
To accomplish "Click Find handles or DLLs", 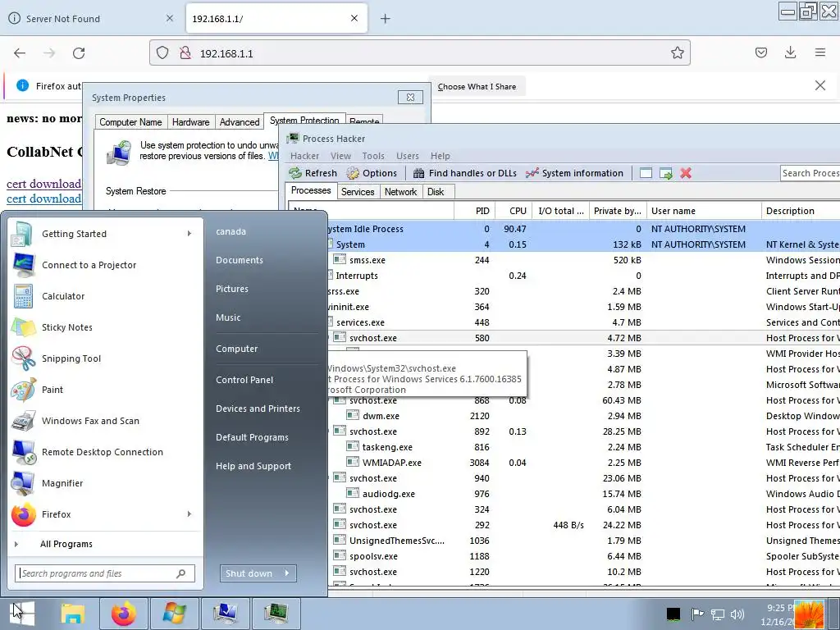I will click(x=465, y=173).
